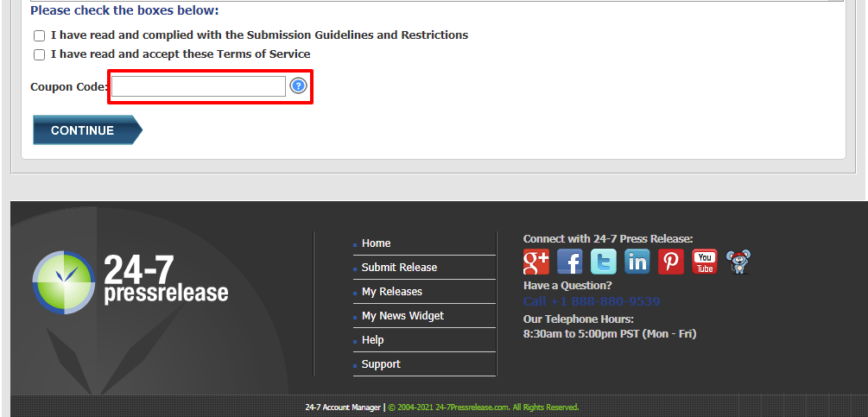The image size is (868, 417).
Task: Click into the Coupon Code field
Action: [x=199, y=86]
